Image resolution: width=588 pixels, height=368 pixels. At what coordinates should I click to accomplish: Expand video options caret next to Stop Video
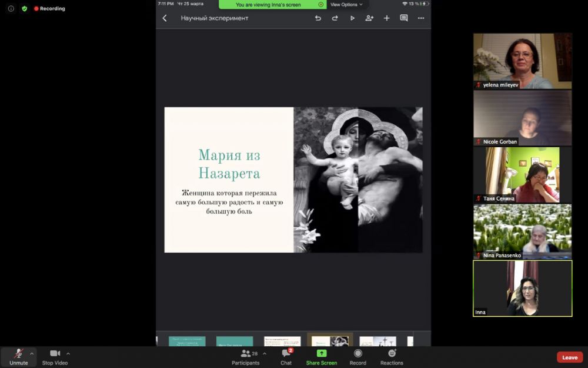click(x=68, y=353)
